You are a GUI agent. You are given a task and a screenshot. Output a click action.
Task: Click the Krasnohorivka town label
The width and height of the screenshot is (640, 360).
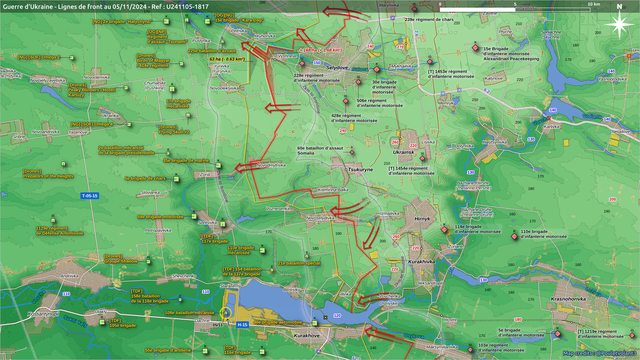point(568,299)
